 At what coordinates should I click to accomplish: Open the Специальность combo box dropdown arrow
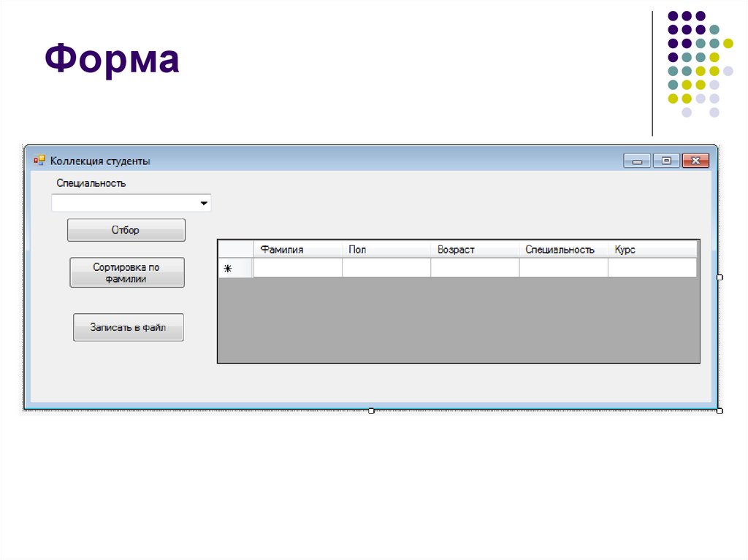204,203
